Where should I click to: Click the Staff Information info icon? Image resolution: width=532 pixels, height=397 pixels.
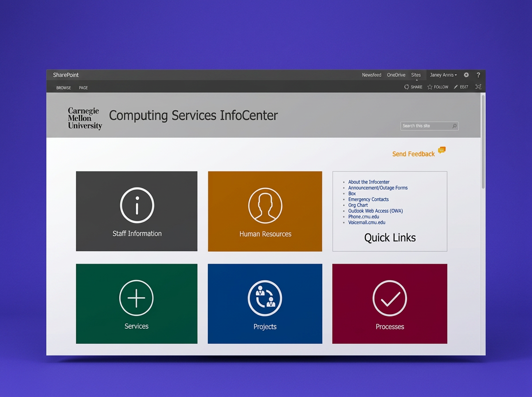click(137, 205)
